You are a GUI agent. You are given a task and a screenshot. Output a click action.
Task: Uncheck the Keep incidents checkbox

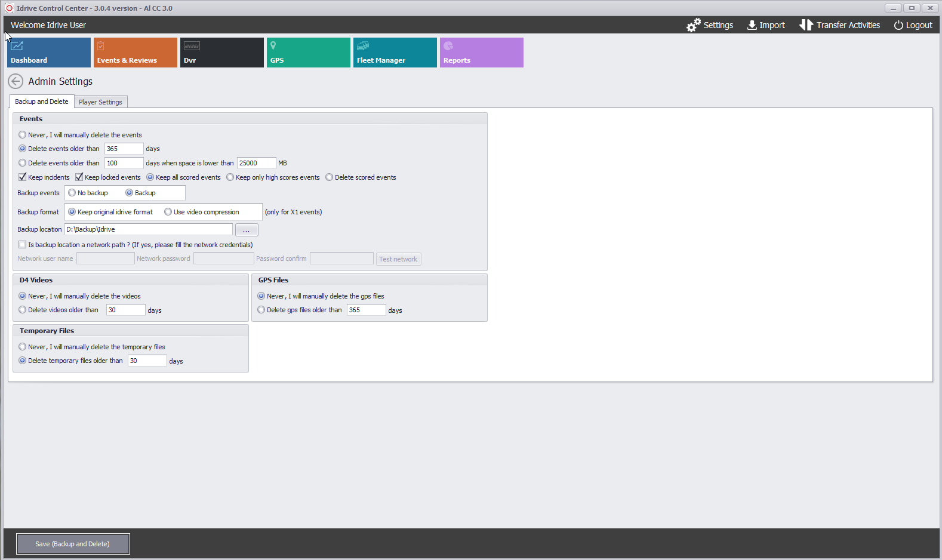(x=23, y=177)
